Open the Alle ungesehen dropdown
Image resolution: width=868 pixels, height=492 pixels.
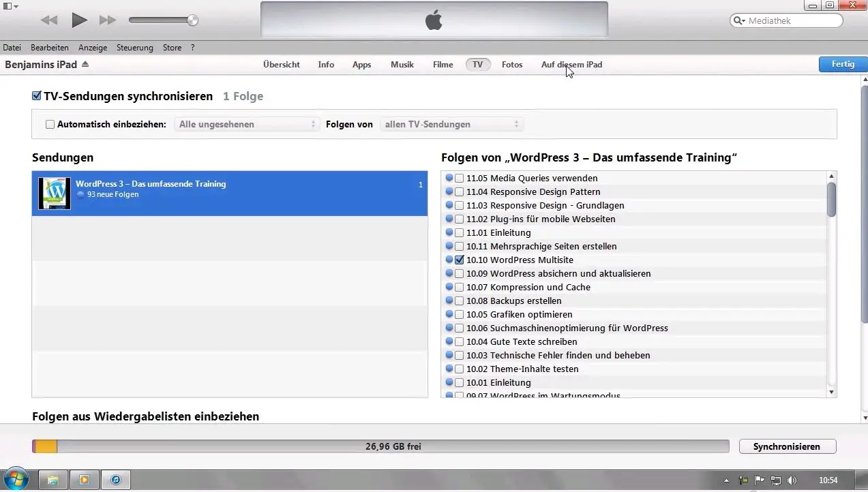pyautogui.click(x=246, y=125)
